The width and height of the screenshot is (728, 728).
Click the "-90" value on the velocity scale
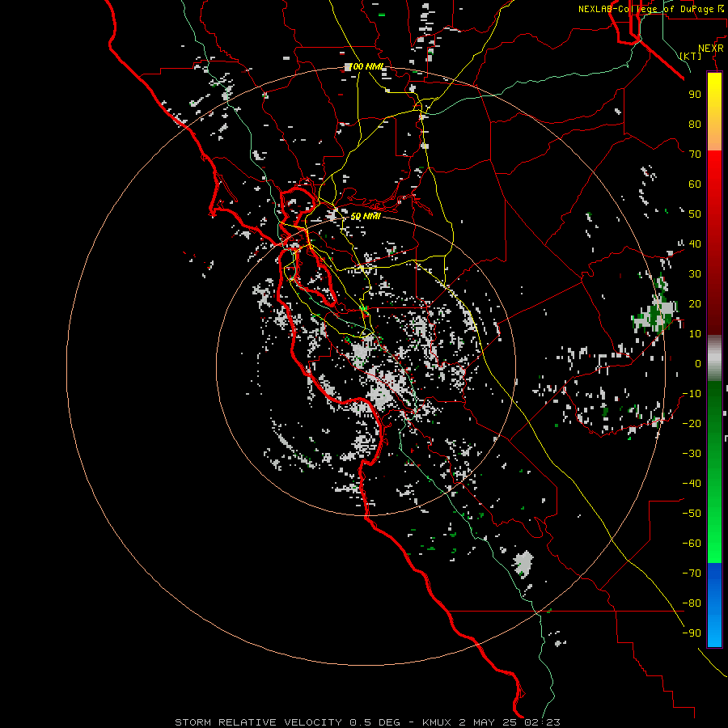(x=692, y=633)
